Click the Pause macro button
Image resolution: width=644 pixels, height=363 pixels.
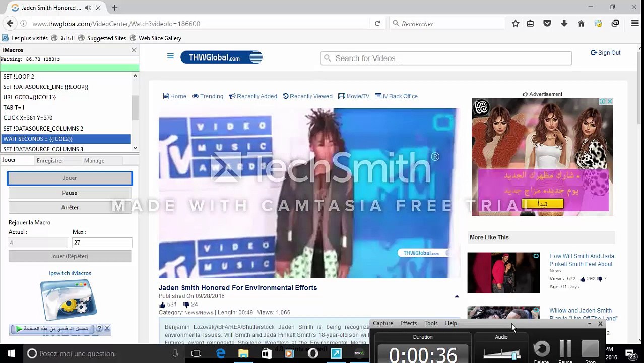coord(70,193)
